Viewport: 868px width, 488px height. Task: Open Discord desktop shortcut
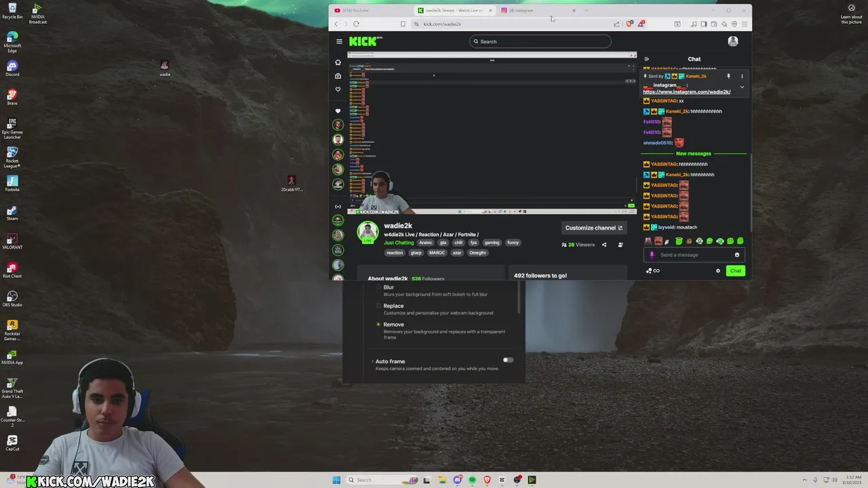tap(12, 68)
